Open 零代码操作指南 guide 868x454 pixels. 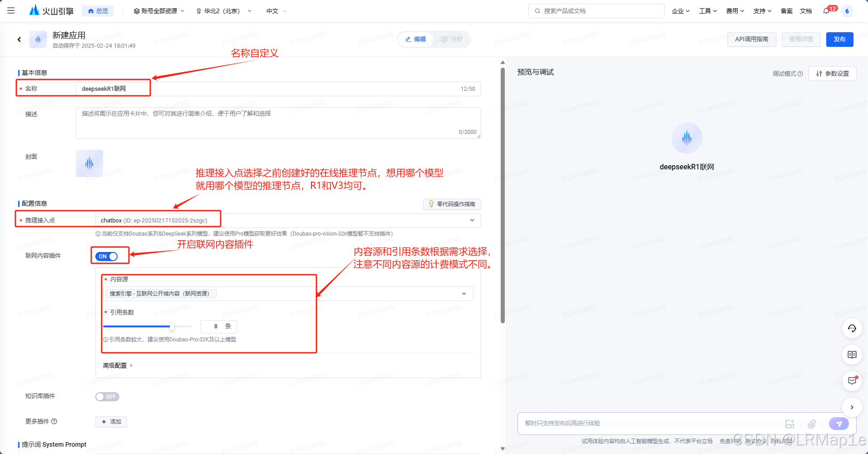(x=452, y=204)
